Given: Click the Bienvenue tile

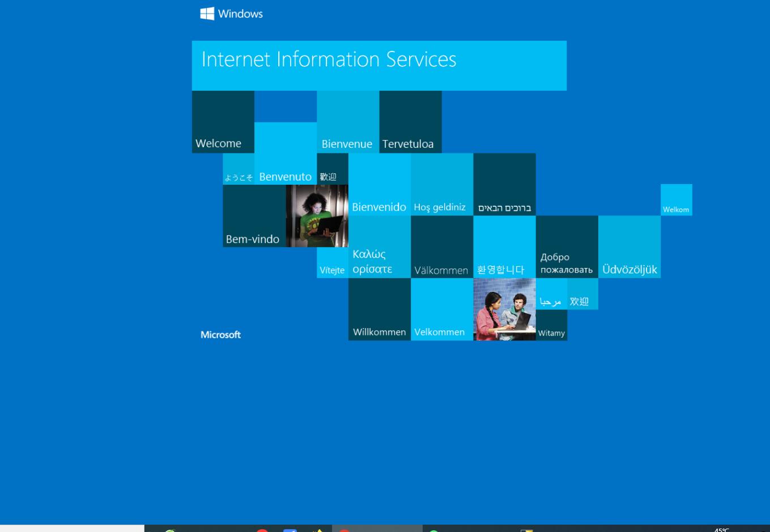Looking at the screenshot, I should point(347,122).
